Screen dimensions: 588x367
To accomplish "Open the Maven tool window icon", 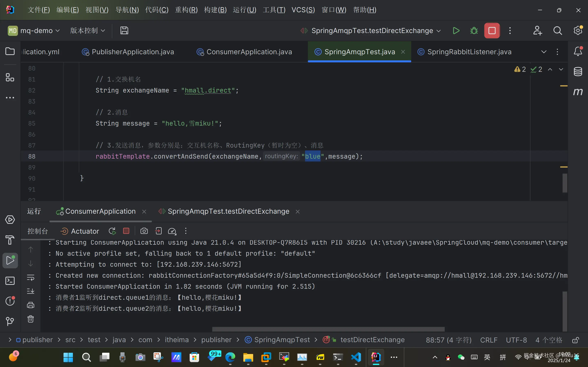I will [x=578, y=92].
